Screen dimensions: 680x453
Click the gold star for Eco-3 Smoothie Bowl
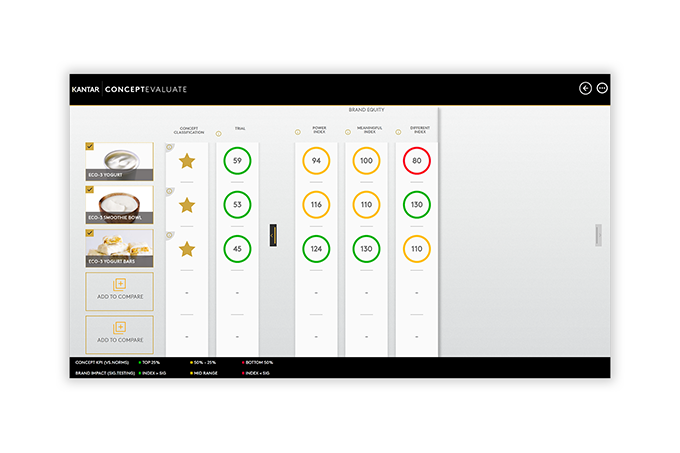187,205
